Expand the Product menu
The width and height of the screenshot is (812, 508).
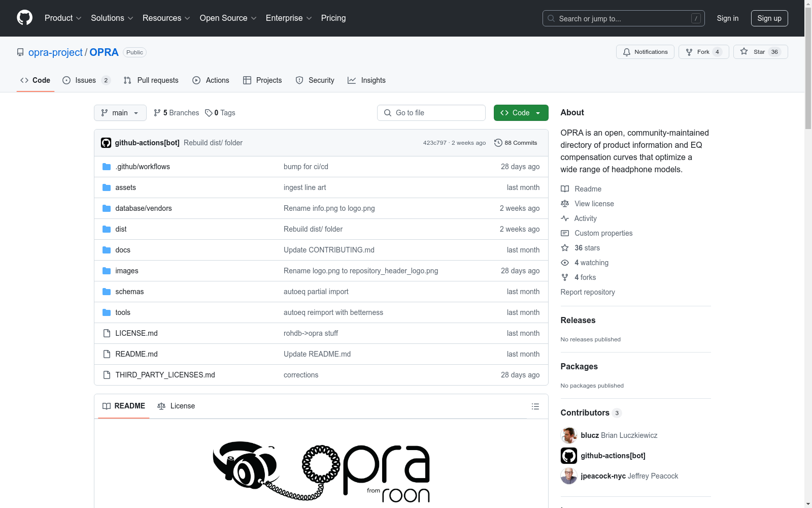tap(63, 18)
